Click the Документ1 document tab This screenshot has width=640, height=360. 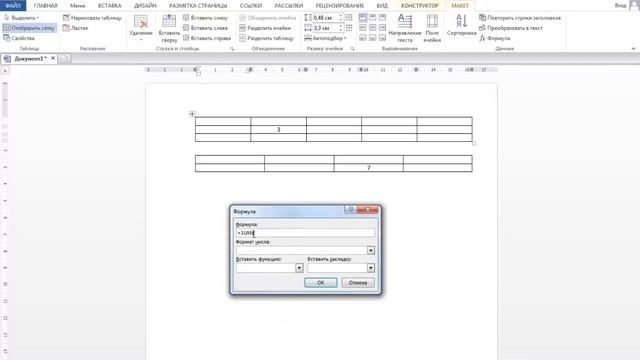coord(28,59)
